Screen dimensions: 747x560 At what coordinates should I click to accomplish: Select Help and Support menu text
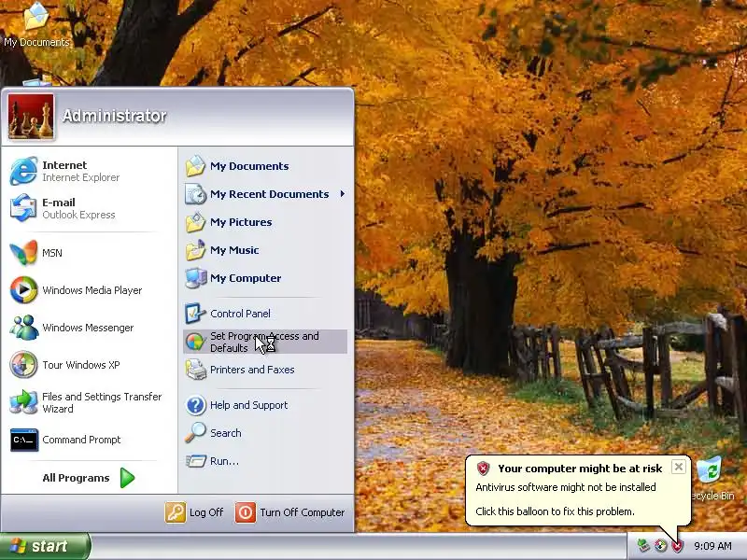pyautogui.click(x=248, y=405)
